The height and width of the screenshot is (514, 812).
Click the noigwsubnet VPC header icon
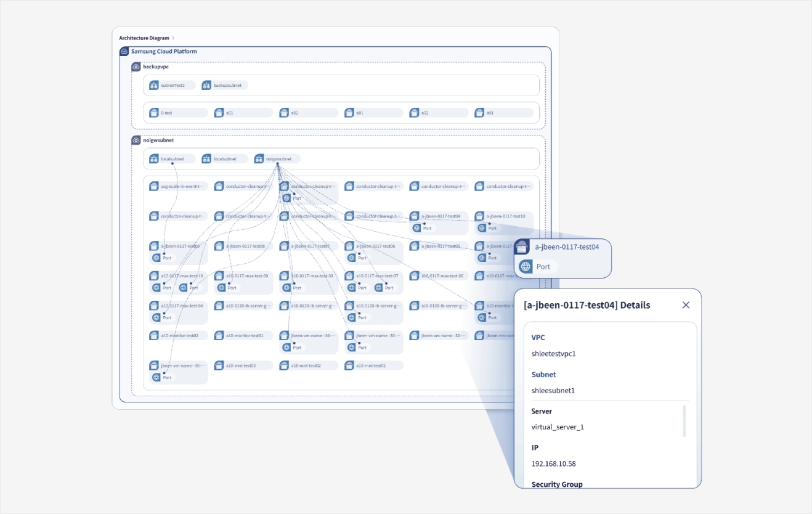coord(136,141)
